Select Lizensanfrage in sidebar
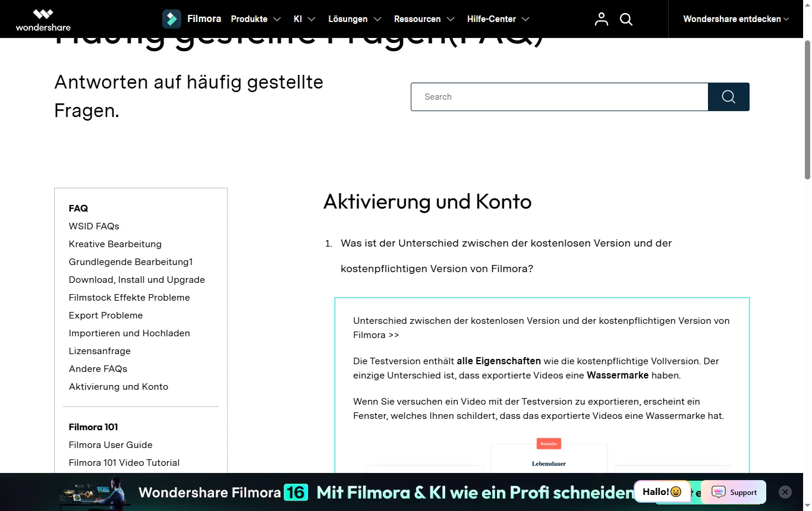The width and height of the screenshot is (812, 511). click(x=100, y=351)
